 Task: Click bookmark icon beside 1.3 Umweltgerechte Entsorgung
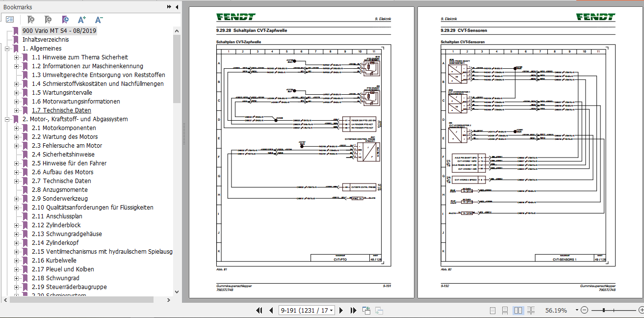25,75
